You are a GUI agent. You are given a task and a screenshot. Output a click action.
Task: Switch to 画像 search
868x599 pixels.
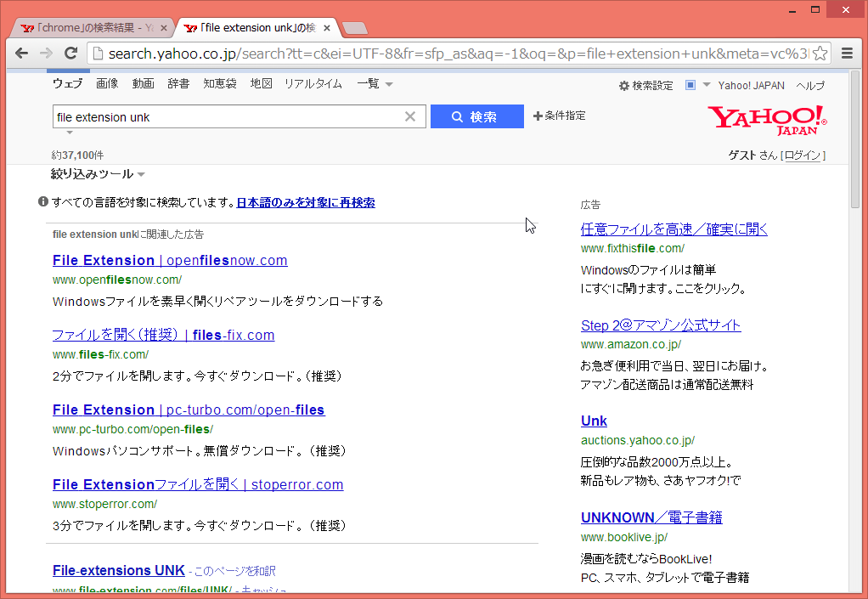tap(107, 83)
